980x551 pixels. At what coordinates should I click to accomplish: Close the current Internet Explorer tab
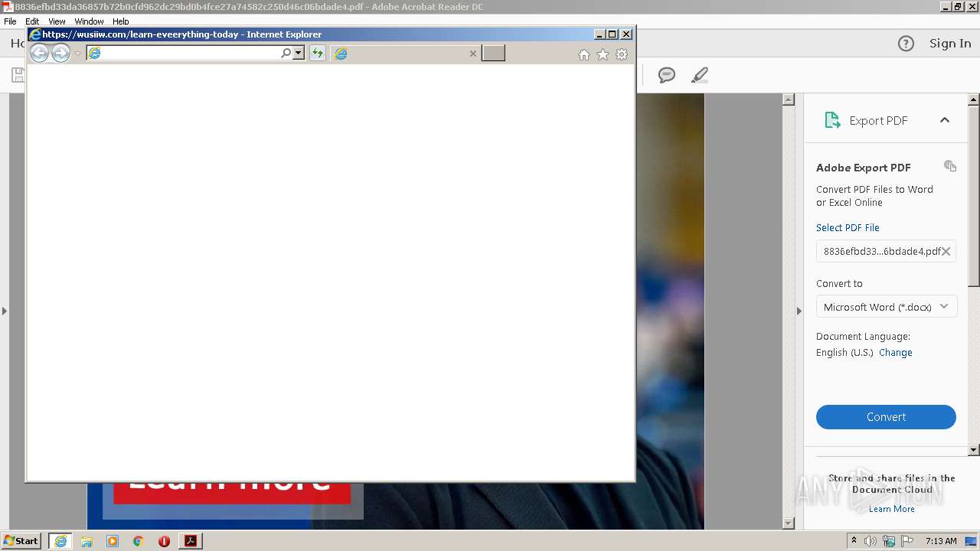point(472,54)
